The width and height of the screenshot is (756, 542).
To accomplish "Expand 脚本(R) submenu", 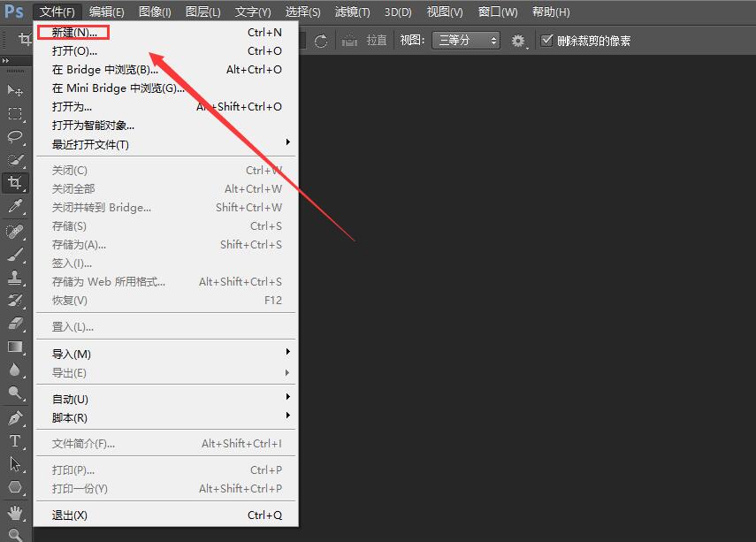I will tap(166, 417).
